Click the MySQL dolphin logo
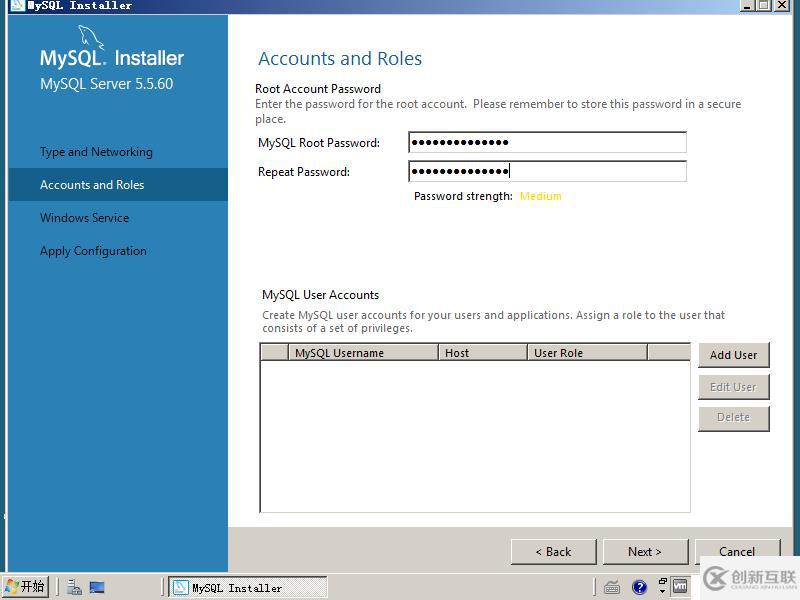 click(x=91, y=37)
